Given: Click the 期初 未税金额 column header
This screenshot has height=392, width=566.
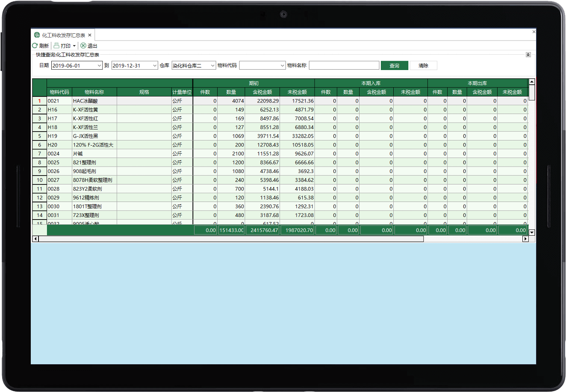Looking at the screenshot, I should click(297, 92).
